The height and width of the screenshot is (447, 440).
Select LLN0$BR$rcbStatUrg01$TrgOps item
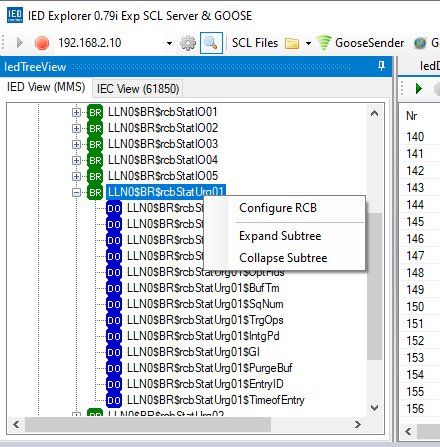tap(205, 320)
